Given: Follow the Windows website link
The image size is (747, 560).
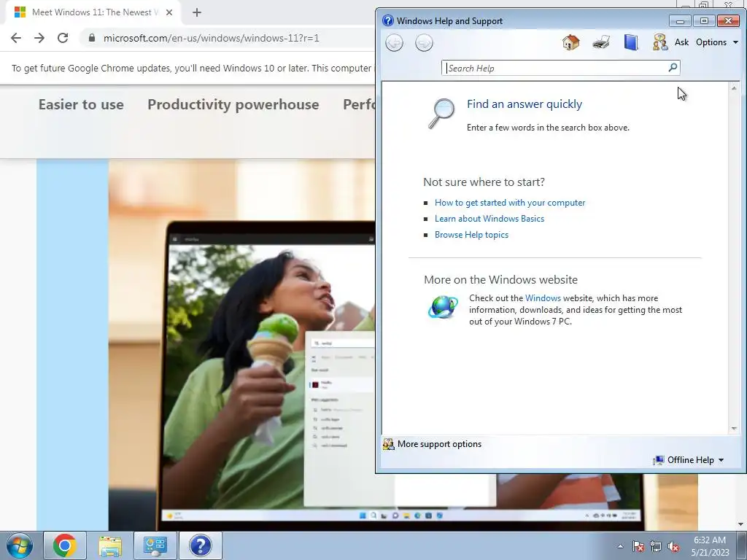Looking at the screenshot, I should coord(543,298).
